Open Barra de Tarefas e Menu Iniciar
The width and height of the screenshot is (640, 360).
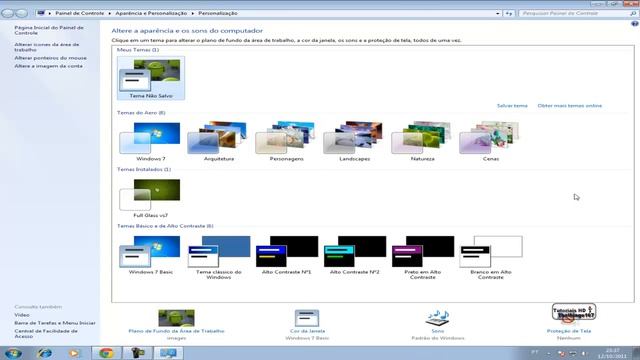[55, 323]
